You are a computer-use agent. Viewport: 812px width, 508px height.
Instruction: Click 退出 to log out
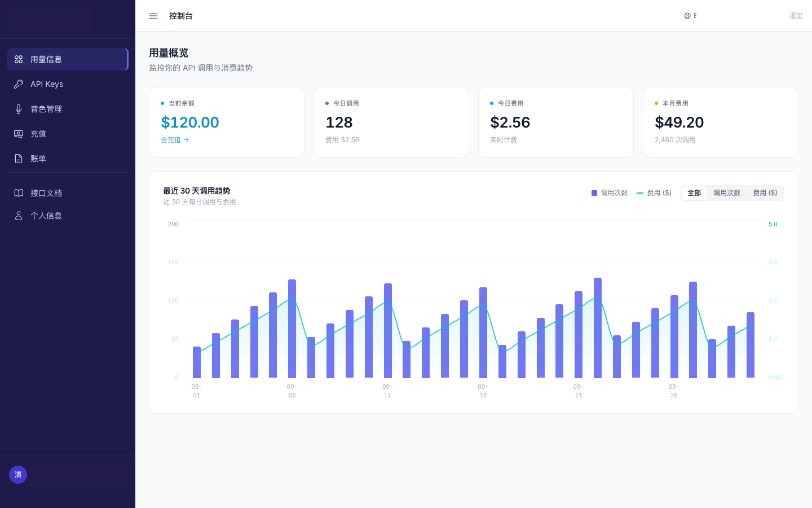796,16
